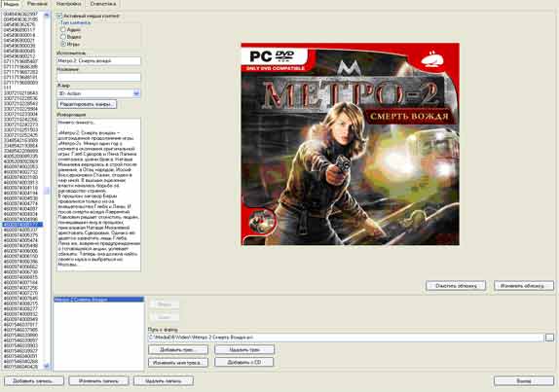Click the Изменить имя трека button
559x392 pixels.
tap(178, 363)
